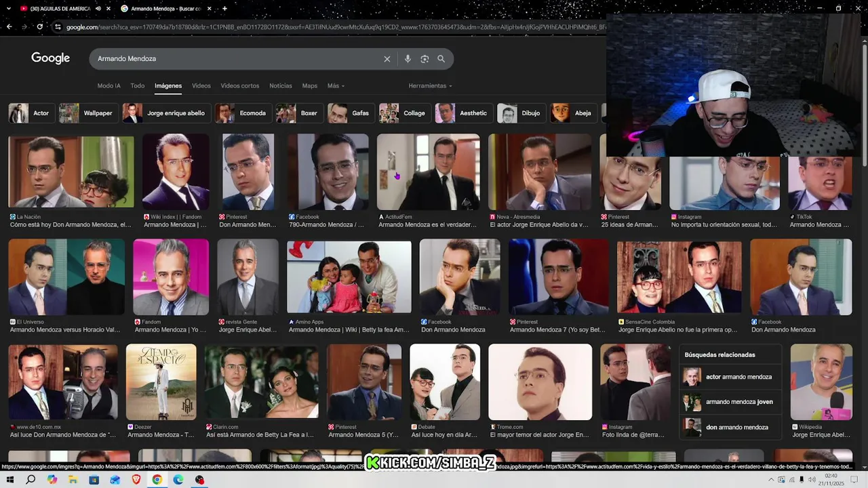Open the Amino Apps image result
This screenshot has height=488, width=868.
349,277
